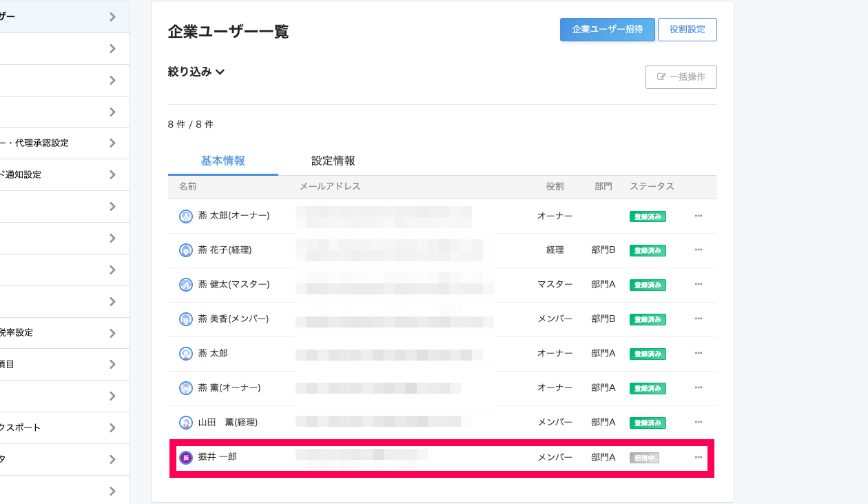Open more options for 振井 一郎 row
This screenshot has height=504, width=868.
point(699,457)
